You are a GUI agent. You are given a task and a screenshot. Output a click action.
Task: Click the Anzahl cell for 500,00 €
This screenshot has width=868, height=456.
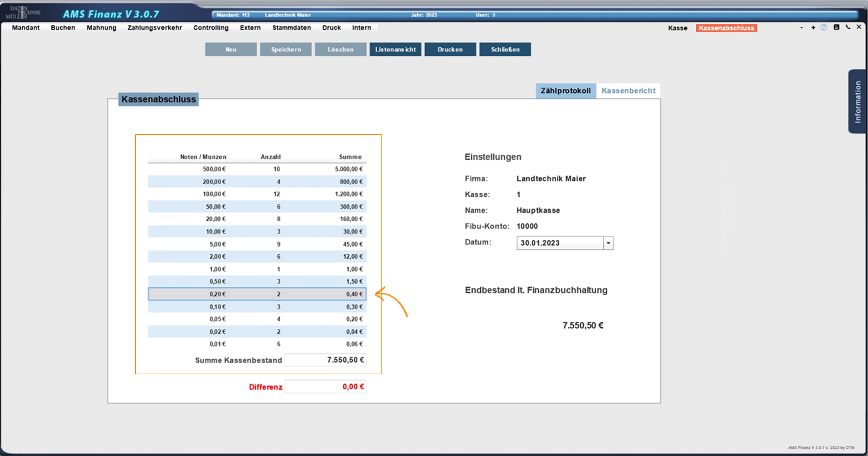coord(276,169)
